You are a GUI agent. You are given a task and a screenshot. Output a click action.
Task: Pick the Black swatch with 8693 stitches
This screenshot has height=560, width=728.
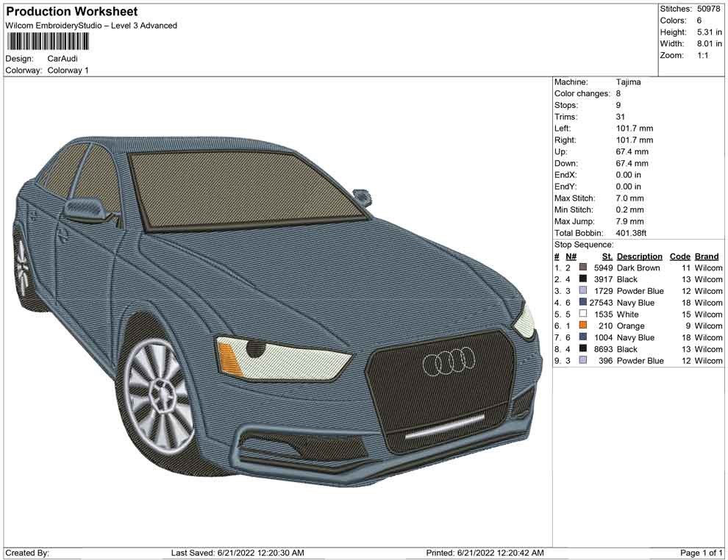(582, 350)
